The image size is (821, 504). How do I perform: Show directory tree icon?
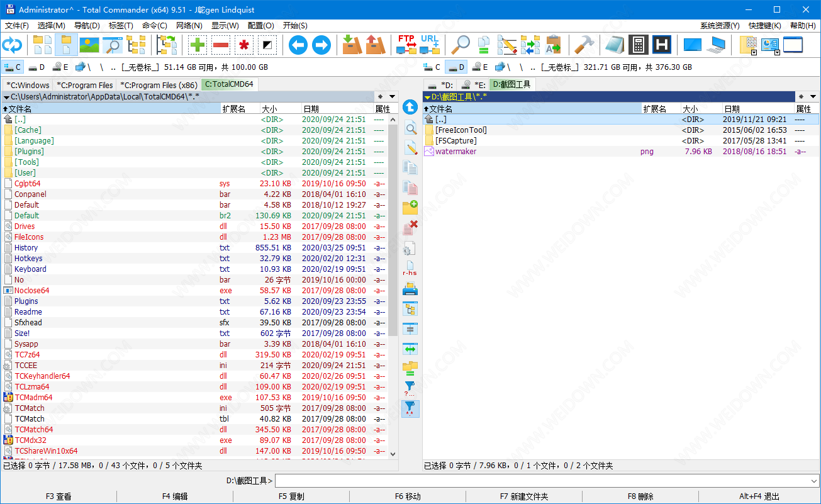click(x=136, y=45)
